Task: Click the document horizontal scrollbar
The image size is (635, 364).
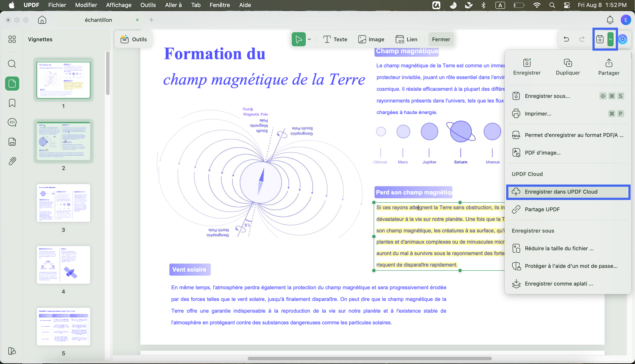Action: (x=370, y=358)
